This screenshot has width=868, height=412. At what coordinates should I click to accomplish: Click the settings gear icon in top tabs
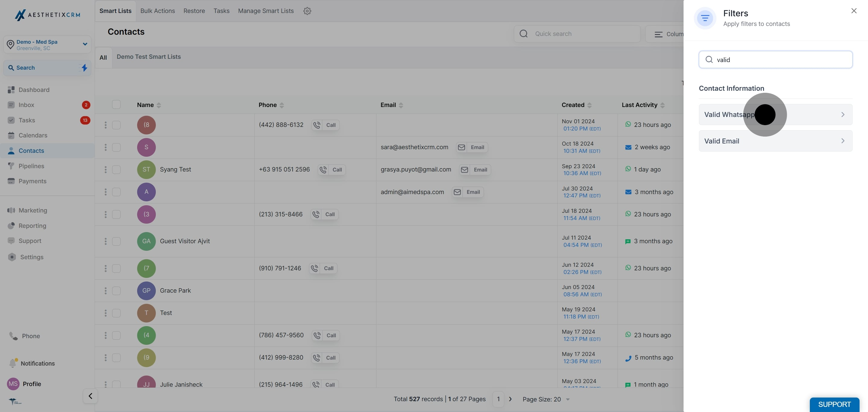coord(307,11)
